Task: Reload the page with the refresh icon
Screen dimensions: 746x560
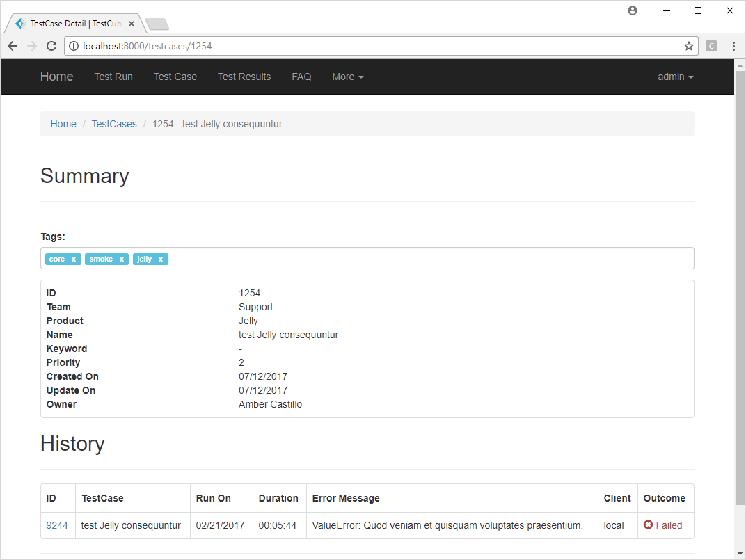Action: (51, 46)
